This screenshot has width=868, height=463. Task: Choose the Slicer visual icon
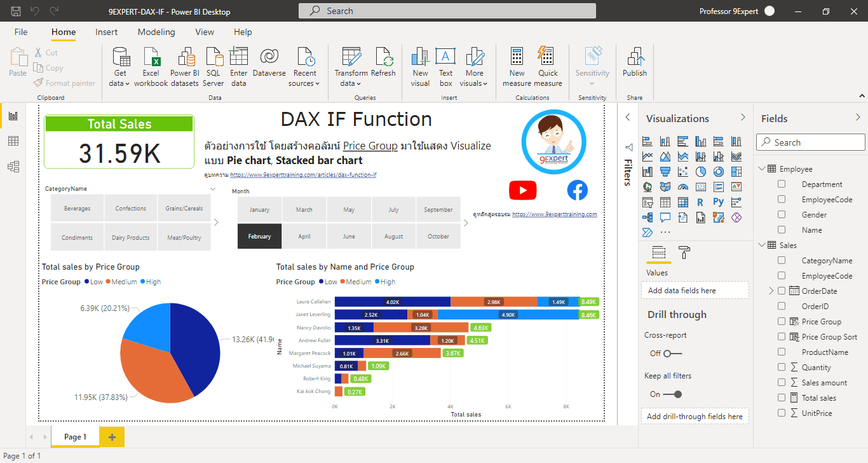pos(647,202)
